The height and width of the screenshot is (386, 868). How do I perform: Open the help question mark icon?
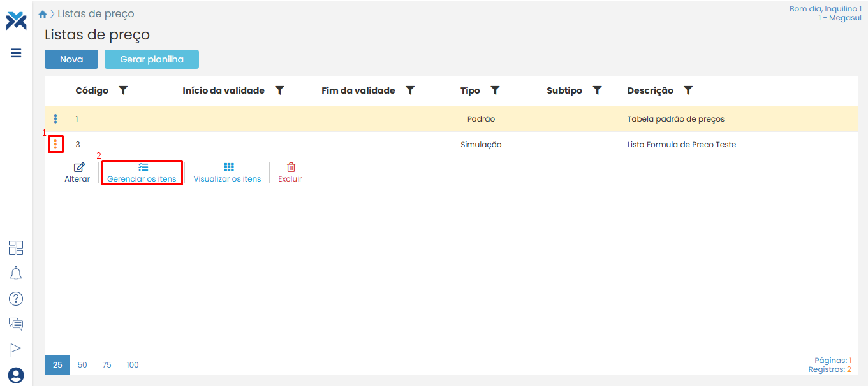click(x=16, y=299)
